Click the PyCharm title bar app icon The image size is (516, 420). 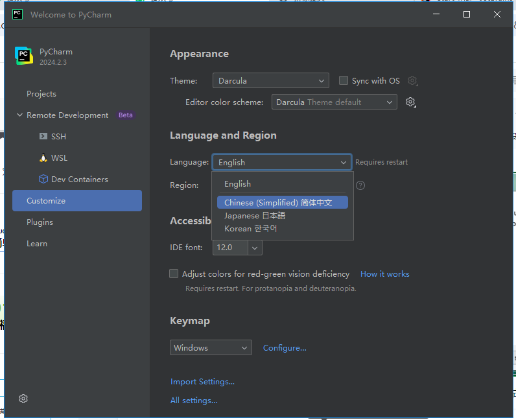click(18, 14)
